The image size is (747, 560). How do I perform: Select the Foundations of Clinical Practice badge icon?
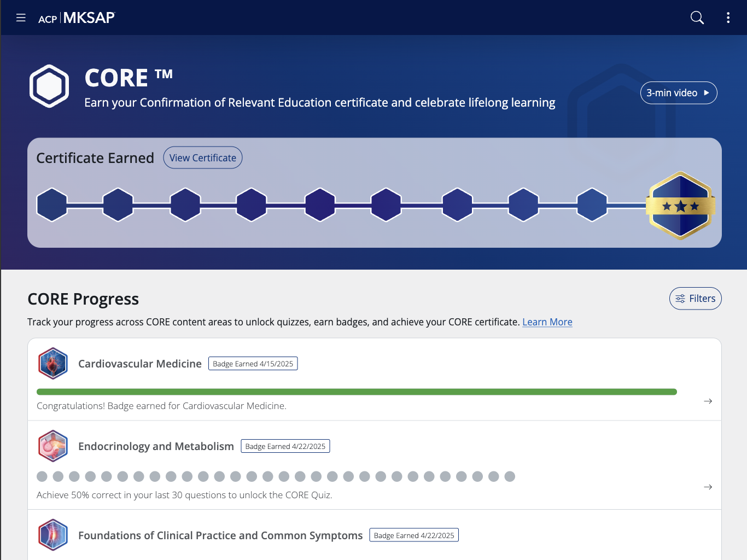(x=52, y=535)
